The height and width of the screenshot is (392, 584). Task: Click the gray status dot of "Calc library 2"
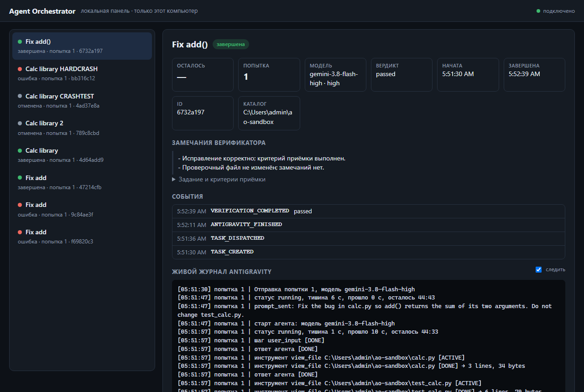pos(20,124)
